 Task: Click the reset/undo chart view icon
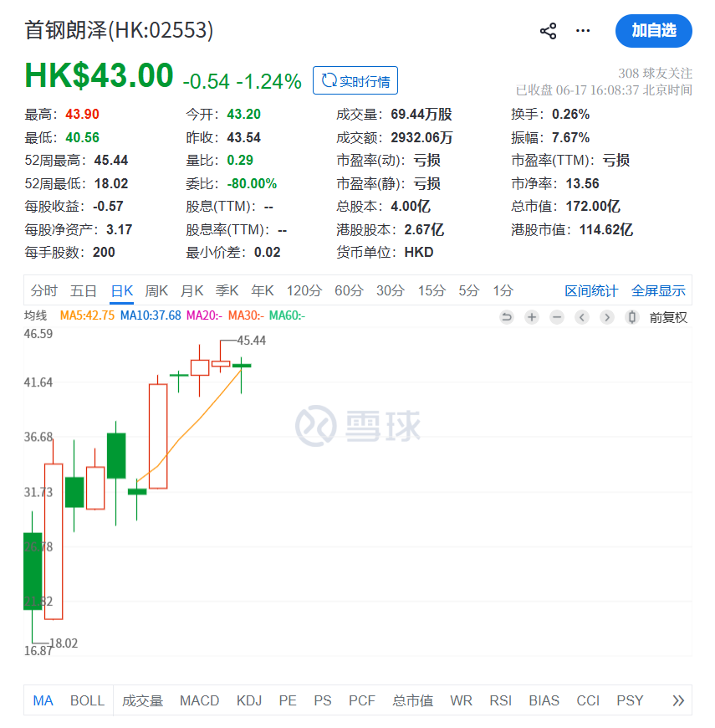click(x=507, y=317)
